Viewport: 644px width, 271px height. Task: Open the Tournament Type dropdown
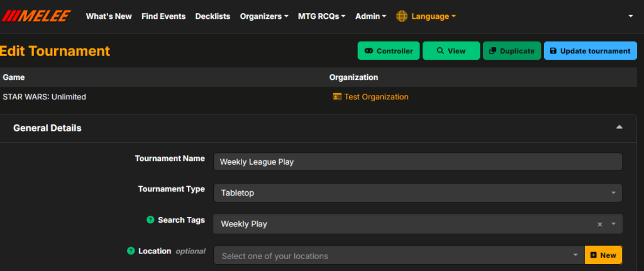pos(417,193)
